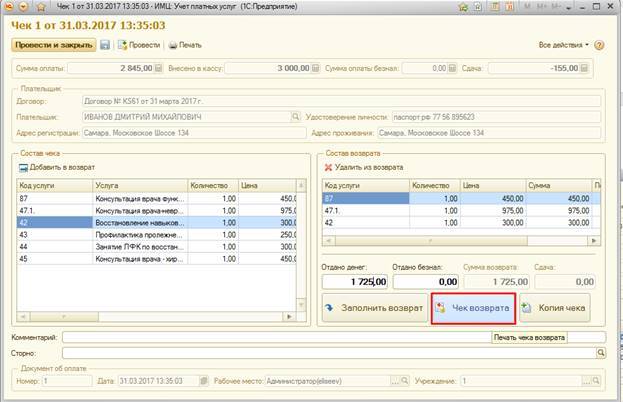Click the Провести toolbar button
623x402 pixels.
138,45
